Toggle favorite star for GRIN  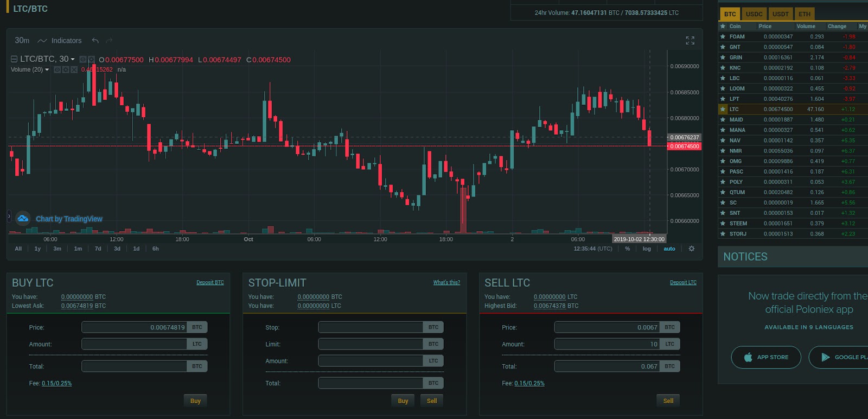pyautogui.click(x=723, y=58)
